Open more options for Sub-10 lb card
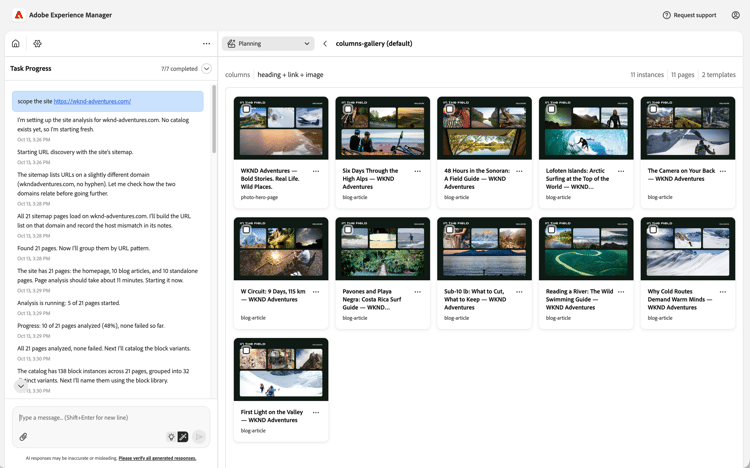Viewport: 750px width, 468px height. click(x=519, y=292)
